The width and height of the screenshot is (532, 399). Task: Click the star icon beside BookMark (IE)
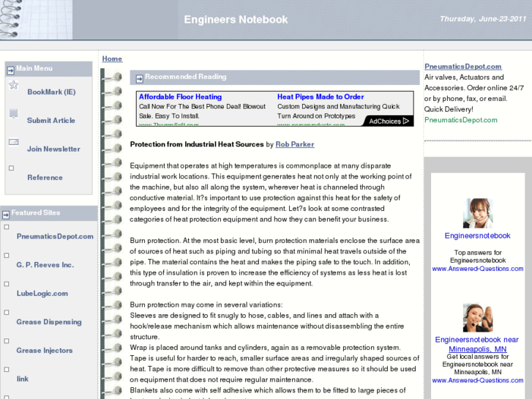(14, 84)
